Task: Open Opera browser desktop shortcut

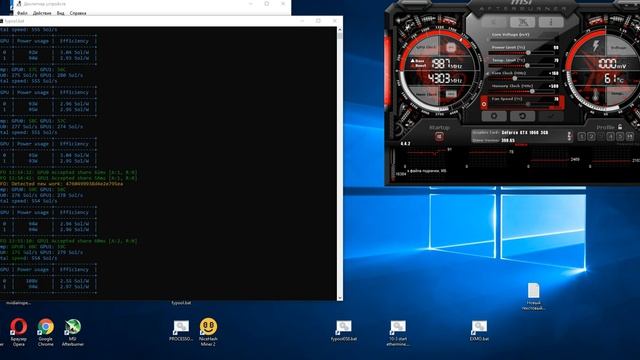Action: [x=19, y=332]
